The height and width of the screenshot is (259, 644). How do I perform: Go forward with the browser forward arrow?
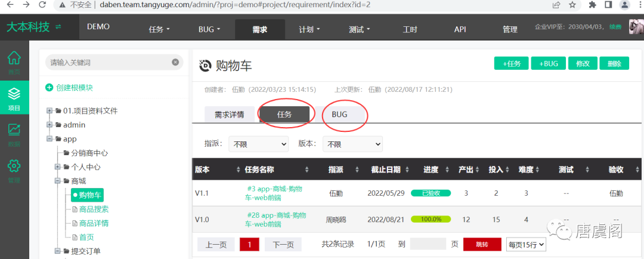pos(26,5)
